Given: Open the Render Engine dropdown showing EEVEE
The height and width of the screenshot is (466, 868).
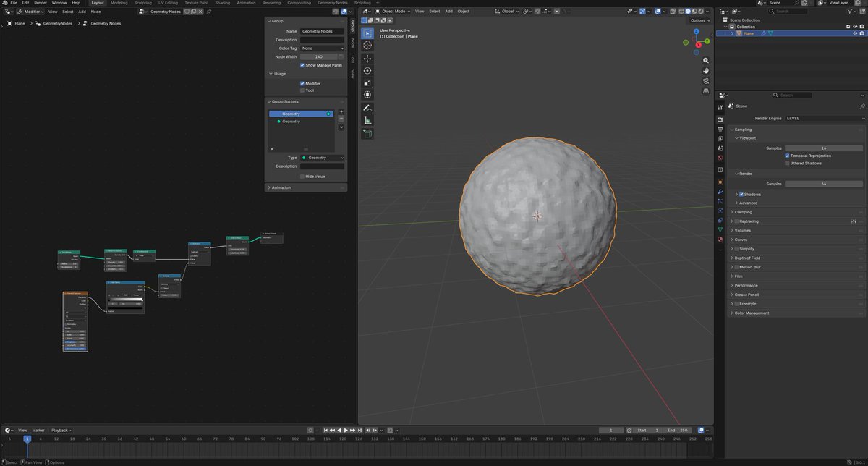Looking at the screenshot, I should (x=824, y=118).
